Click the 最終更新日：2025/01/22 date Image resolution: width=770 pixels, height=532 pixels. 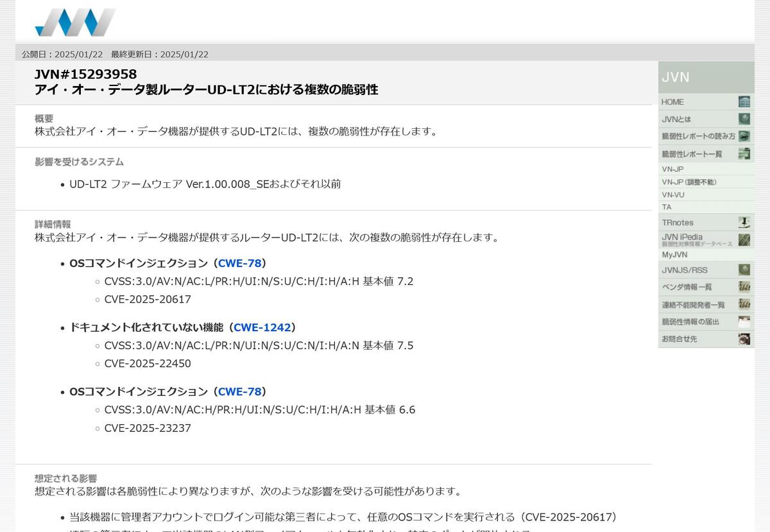tap(160, 55)
